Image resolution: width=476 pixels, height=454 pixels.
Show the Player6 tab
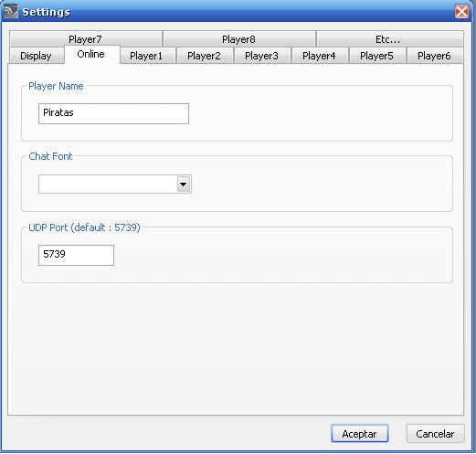coord(435,56)
